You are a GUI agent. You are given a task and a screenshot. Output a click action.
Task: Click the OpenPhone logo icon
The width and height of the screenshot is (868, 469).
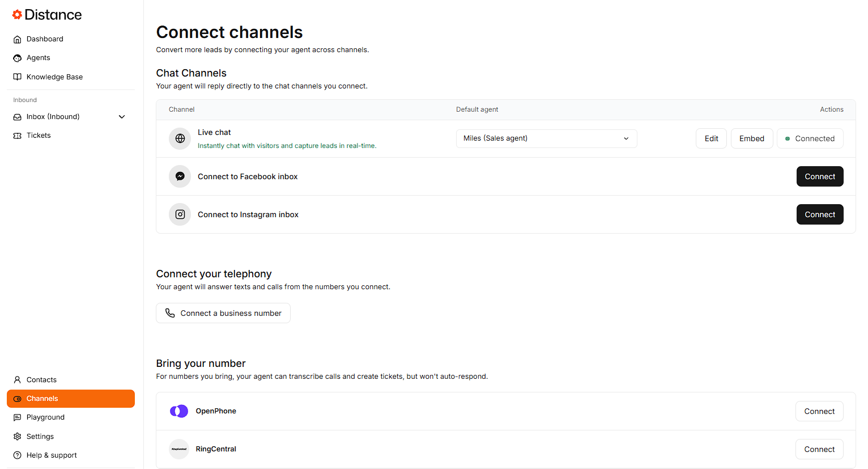point(179,411)
